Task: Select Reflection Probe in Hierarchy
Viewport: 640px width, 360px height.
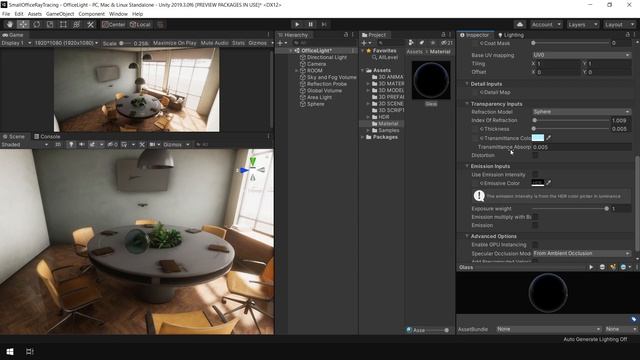Action: [x=327, y=84]
